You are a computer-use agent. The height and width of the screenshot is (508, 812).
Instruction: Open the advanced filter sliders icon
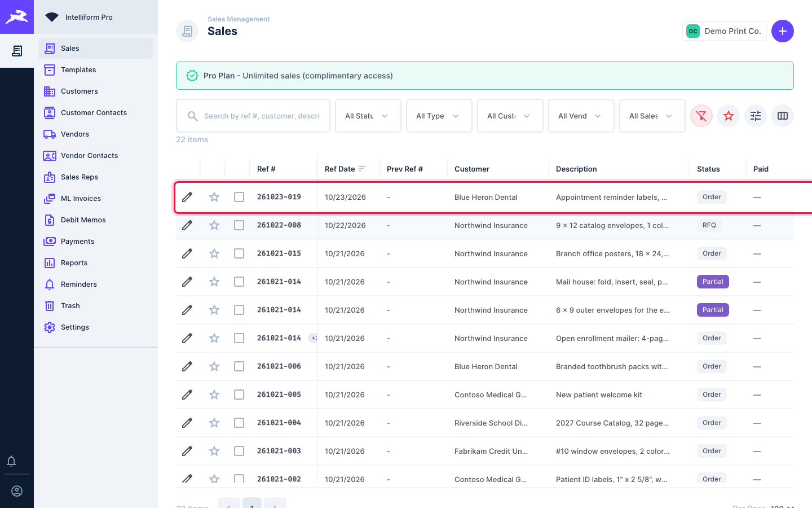click(756, 116)
